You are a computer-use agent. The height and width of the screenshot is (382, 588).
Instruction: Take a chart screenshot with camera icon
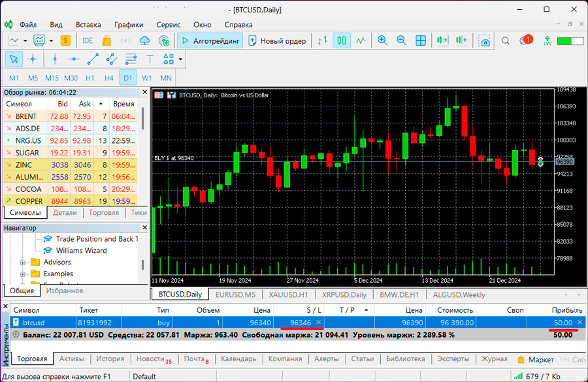click(485, 41)
